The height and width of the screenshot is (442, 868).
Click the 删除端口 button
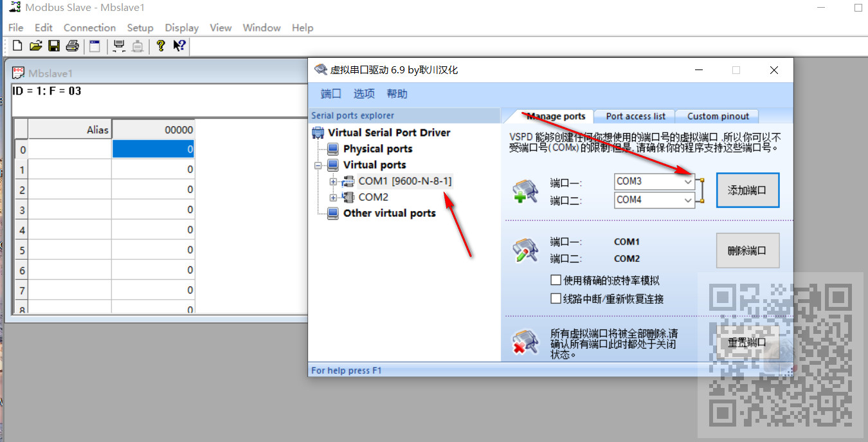point(748,250)
